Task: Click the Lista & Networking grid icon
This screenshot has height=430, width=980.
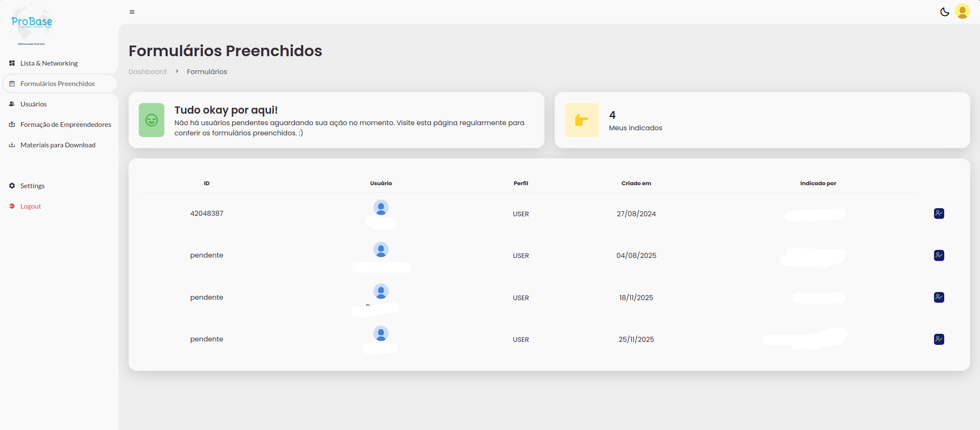Action: pyautogui.click(x=12, y=63)
